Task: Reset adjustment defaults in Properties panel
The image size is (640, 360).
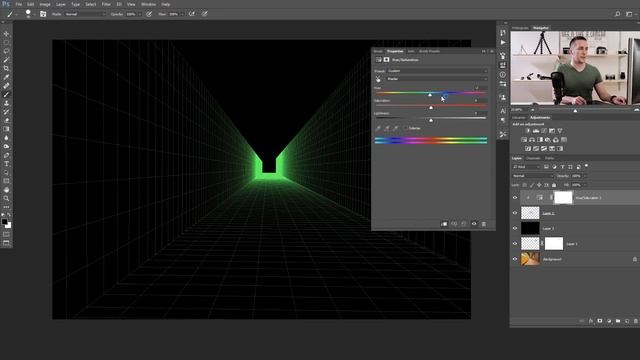Action: (x=464, y=224)
